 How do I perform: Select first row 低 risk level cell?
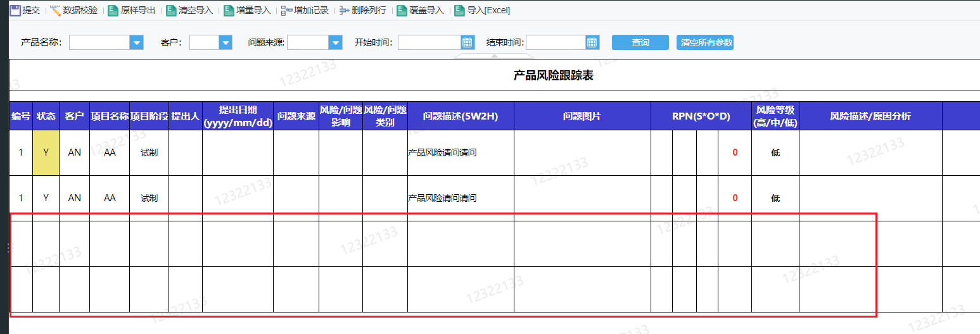tap(775, 152)
